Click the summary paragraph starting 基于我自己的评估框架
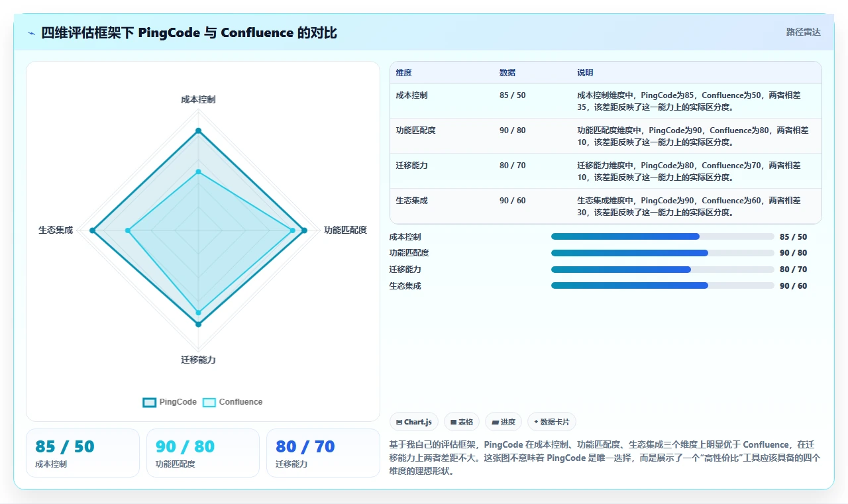 click(606, 458)
